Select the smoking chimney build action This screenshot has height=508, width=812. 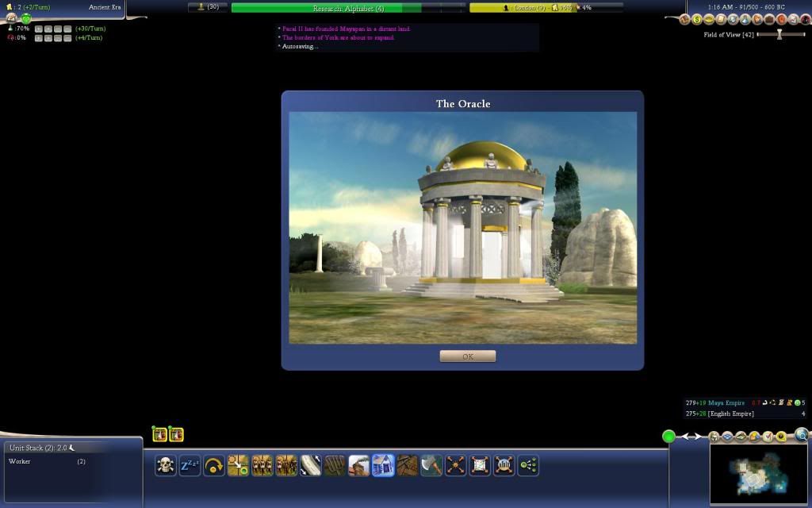(x=359, y=465)
